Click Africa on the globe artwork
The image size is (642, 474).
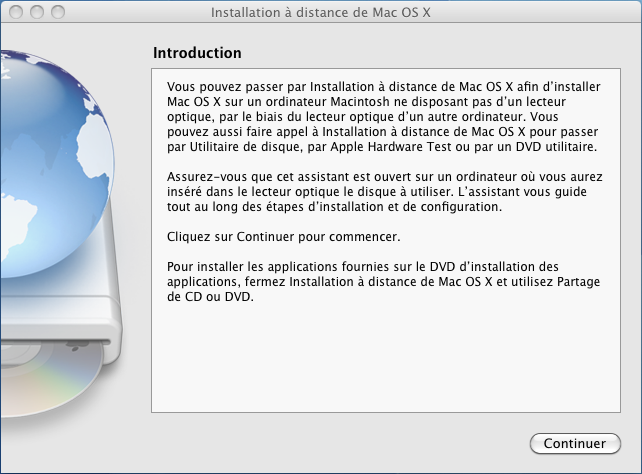pos(95,147)
